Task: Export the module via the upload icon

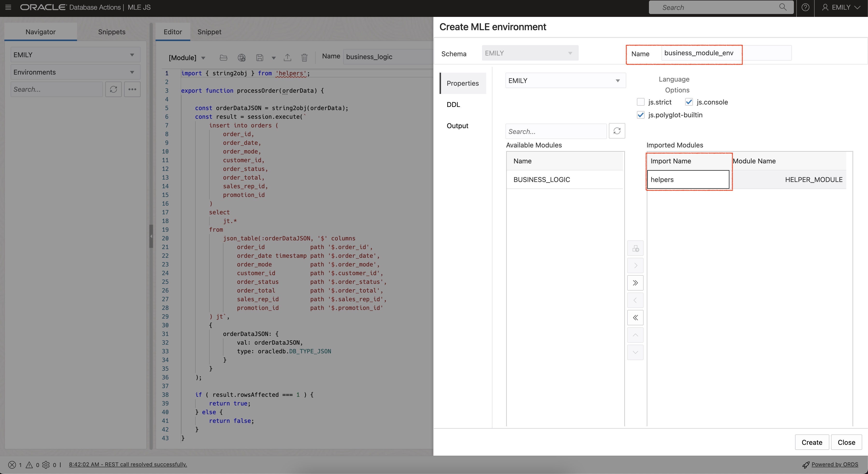Action: (287, 58)
